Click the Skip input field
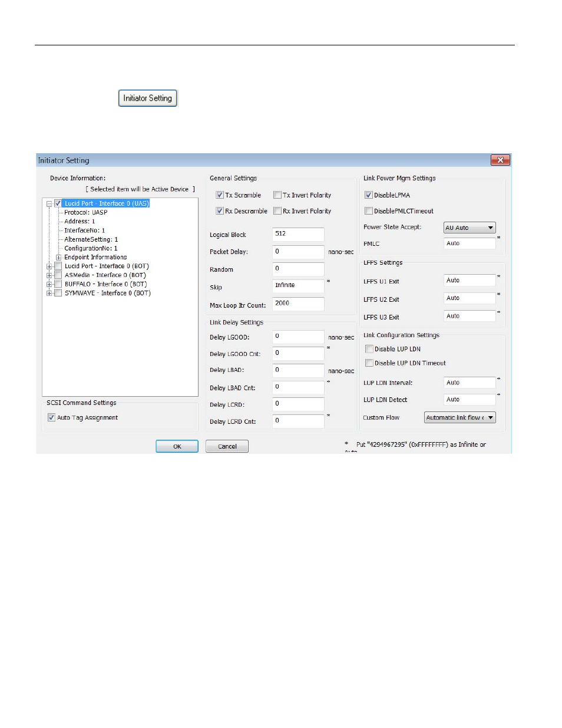 coord(298,285)
